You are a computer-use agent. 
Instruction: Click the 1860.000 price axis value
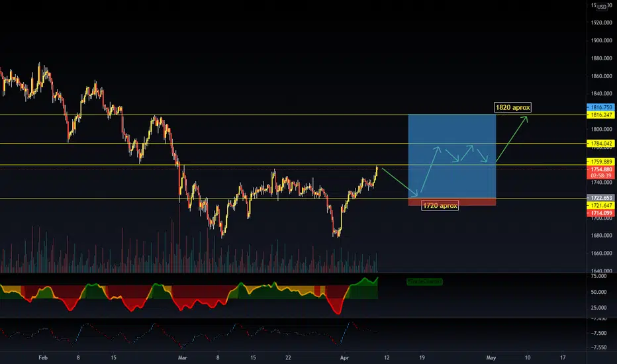601,76
